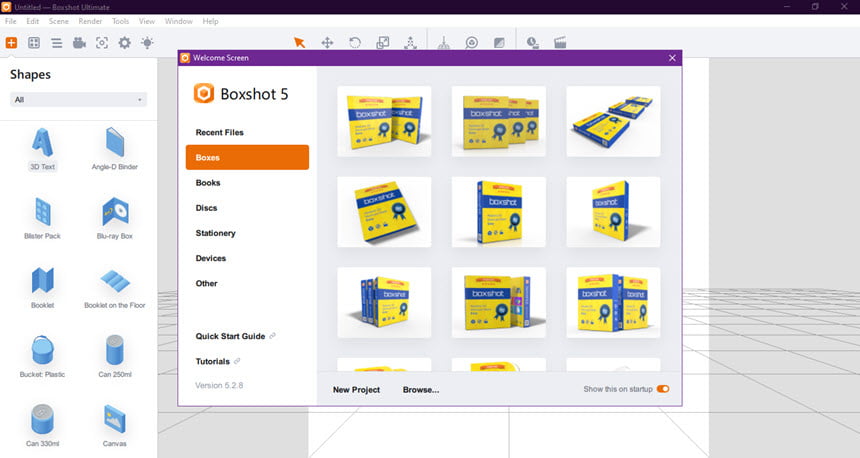Open the camera panel icon

pyautogui.click(x=80, y=42)
